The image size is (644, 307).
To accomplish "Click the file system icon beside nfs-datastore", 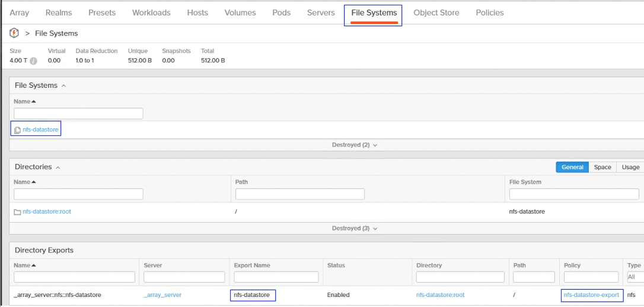I will point(17,131).
